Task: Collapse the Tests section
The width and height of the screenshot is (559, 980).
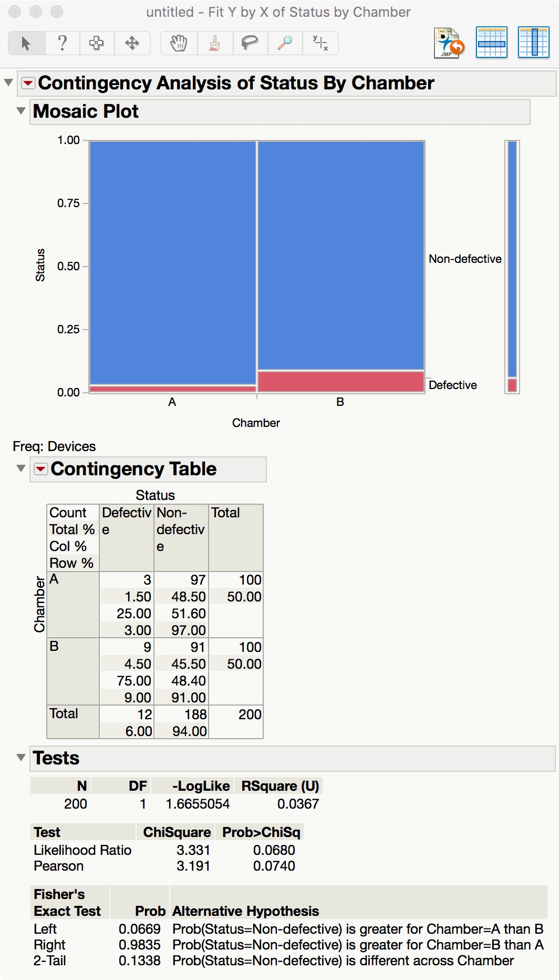Action: 21,758
